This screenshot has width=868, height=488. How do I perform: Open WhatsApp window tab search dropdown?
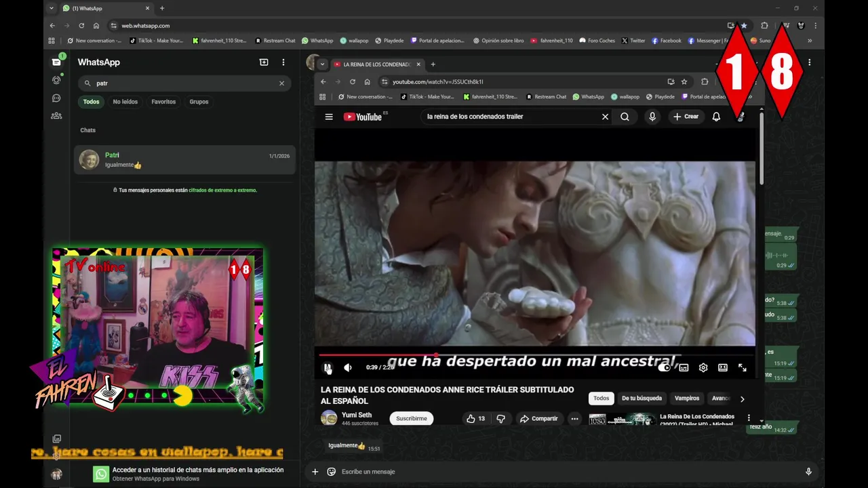[x=52, y=8]
